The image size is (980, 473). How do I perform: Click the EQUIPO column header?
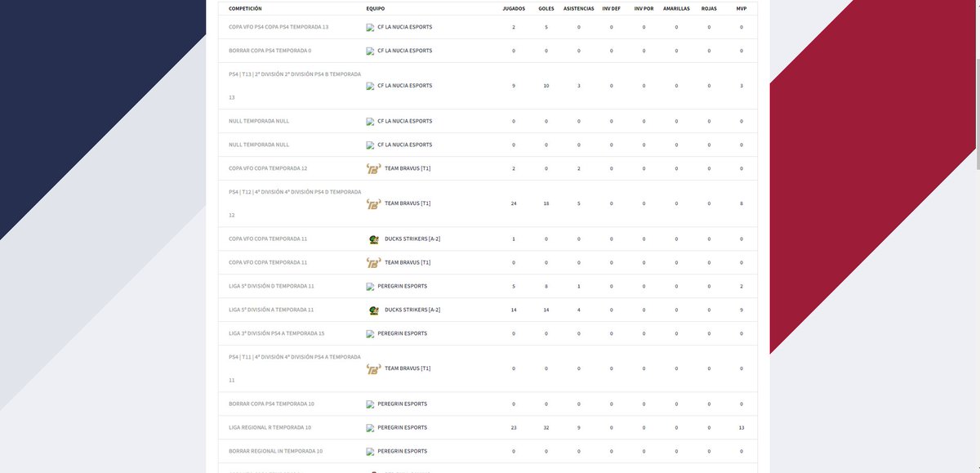pos(376,8)
